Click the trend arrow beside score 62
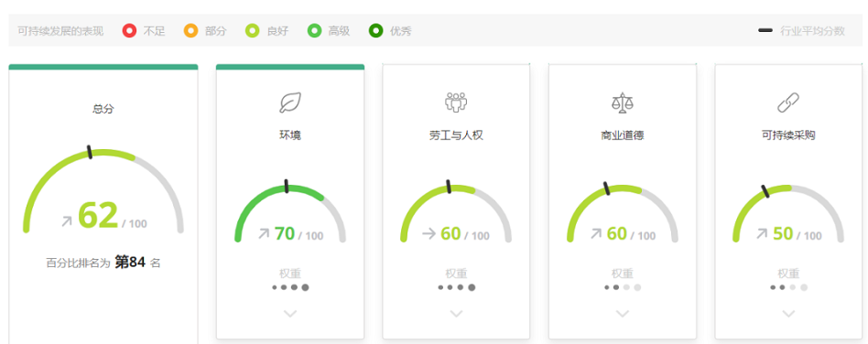The width and height of the screenshot is (868, 344). pos(67,221)
